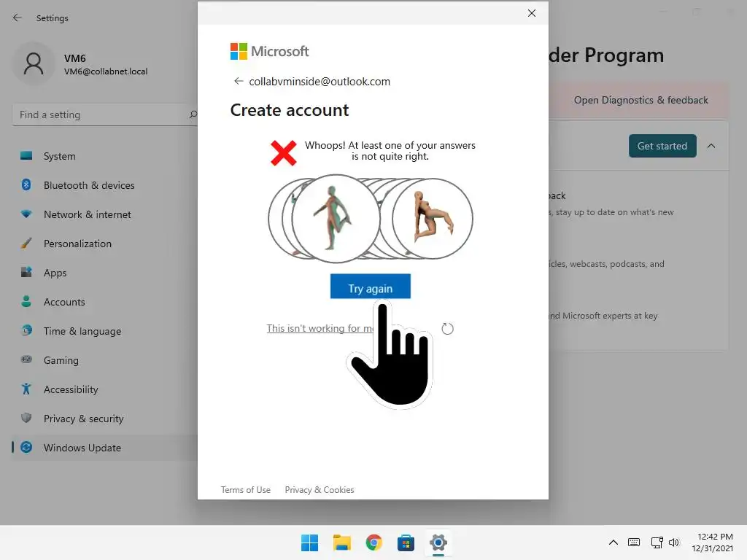Click the Gaming controller icon
Image resolution: width=747 pixels, height=560 pixels.
26,359
